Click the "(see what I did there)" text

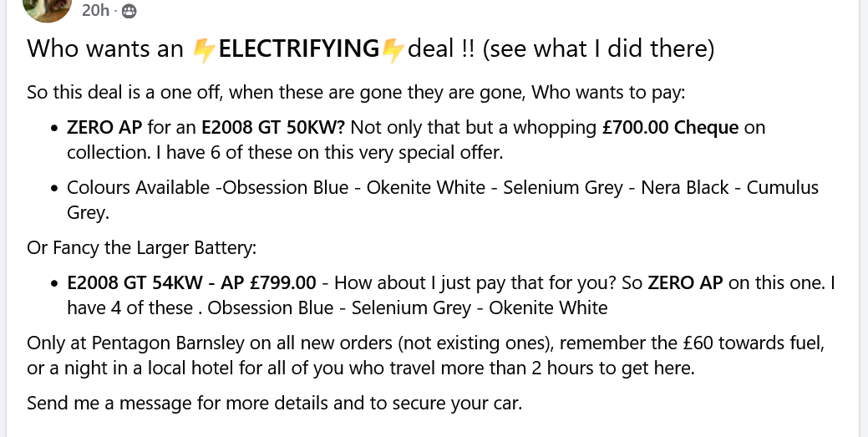[x=598, y=48]
